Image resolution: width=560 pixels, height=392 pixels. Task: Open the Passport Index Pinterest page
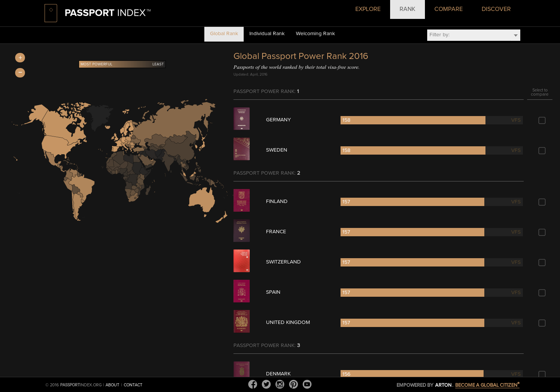pos(293,384)
